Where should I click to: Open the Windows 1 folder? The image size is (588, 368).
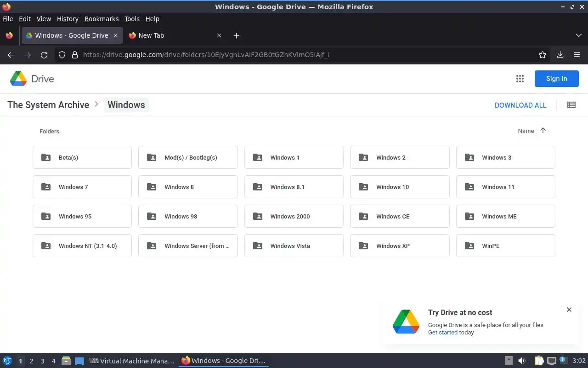[294, 157]
